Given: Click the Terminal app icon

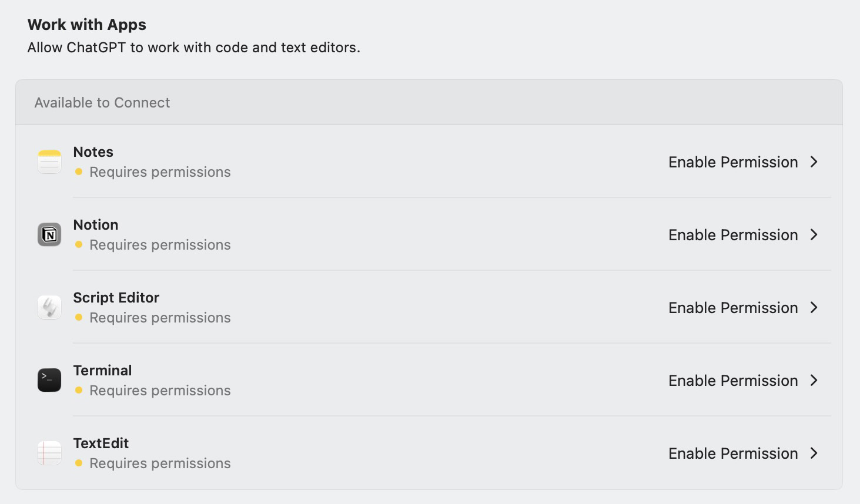Looking at the screenshot, I should [x=49, y=380].
